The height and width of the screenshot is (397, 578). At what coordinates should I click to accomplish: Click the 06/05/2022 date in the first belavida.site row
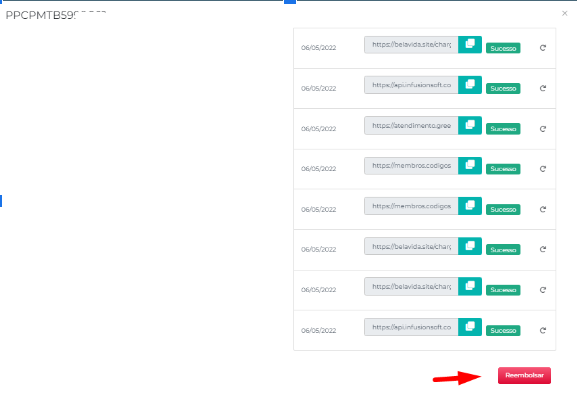(318, 48)
